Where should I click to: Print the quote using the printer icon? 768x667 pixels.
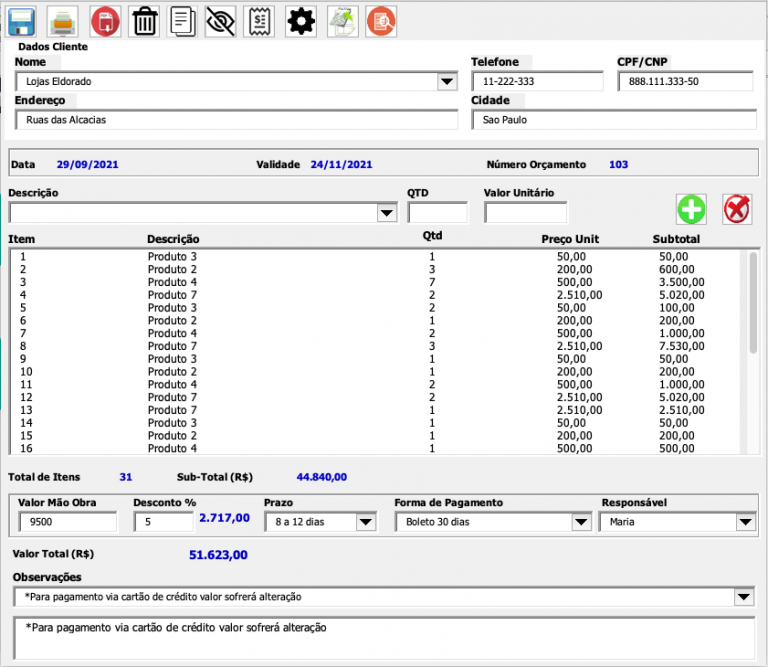pos(63,22)
